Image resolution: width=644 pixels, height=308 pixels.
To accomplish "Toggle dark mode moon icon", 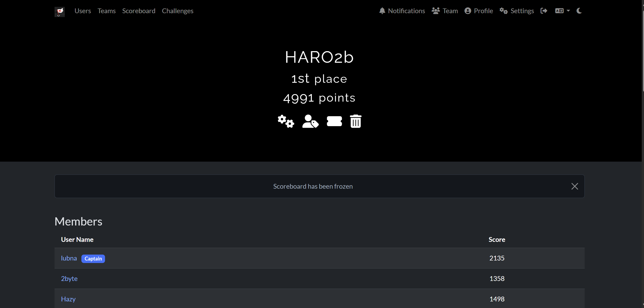I will 579,11.
